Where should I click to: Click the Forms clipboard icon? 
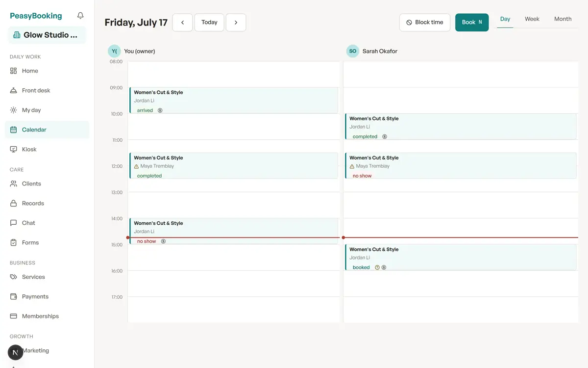[x=14, y=242]
